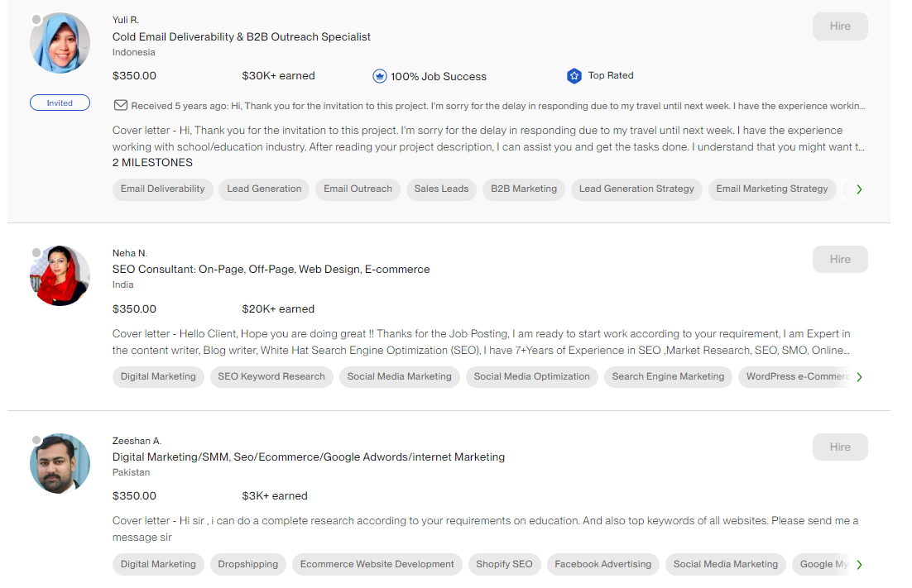Click Neha N.'s online status dot
This screenshot has height=588, width=912.
point(36,252)
